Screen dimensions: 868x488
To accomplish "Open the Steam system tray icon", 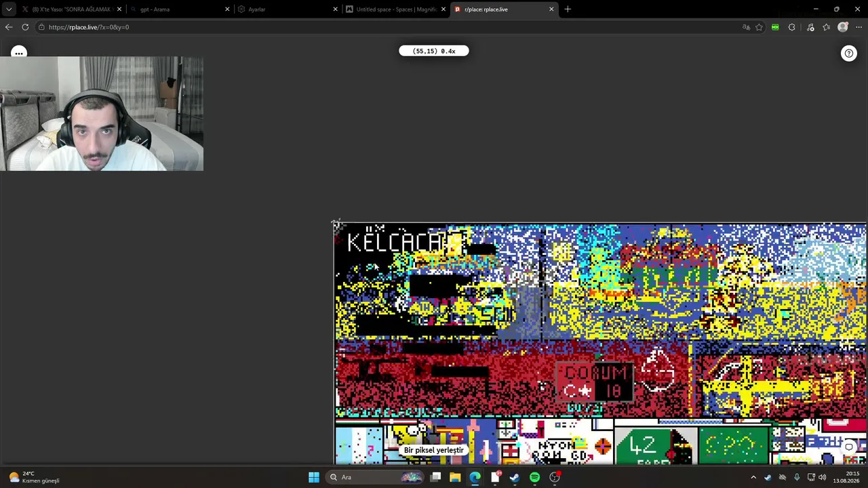I will pos(768,477).
